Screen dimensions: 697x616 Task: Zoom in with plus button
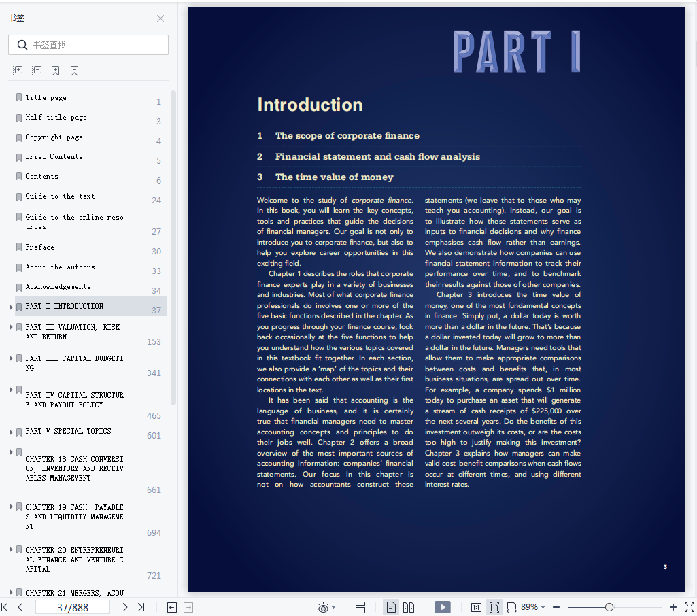pyautogui.click(x=673, y=607)
